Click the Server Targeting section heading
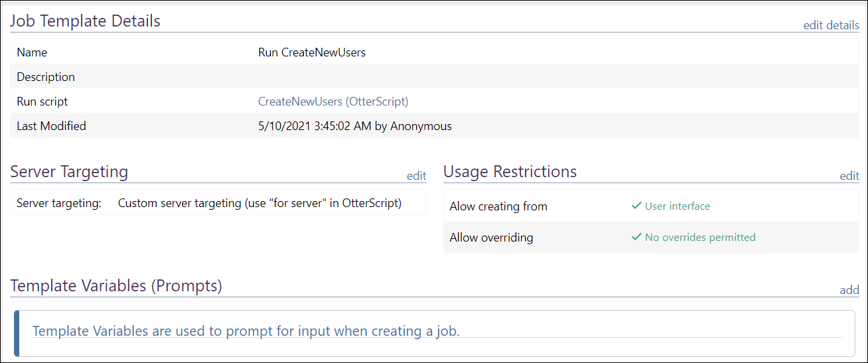Screen dimensions: 868x363 click(69, 172)
